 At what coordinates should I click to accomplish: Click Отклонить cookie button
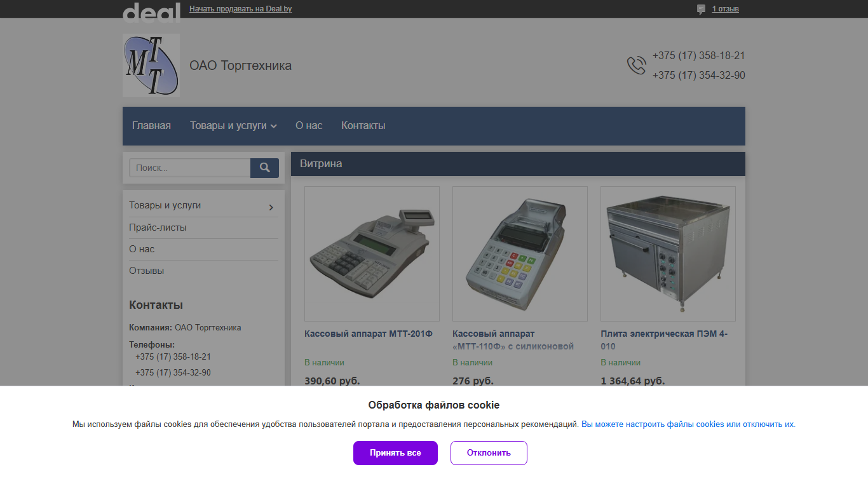[x=489, y=453]
